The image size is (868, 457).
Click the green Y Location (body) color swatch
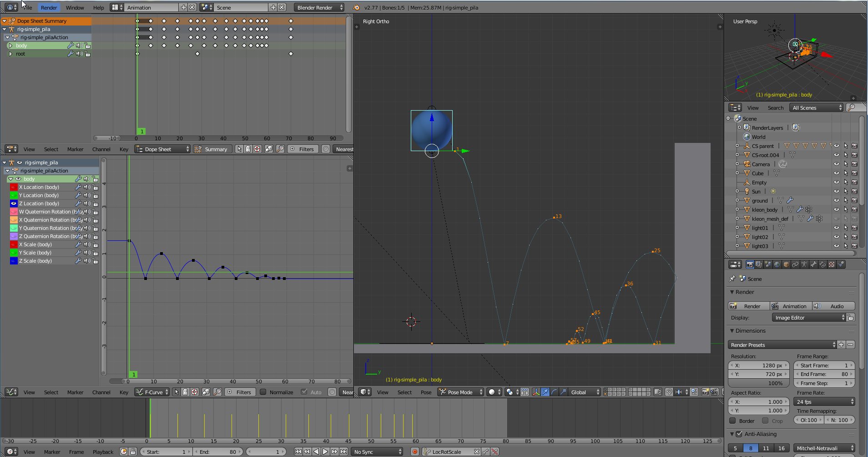[14, 195]
